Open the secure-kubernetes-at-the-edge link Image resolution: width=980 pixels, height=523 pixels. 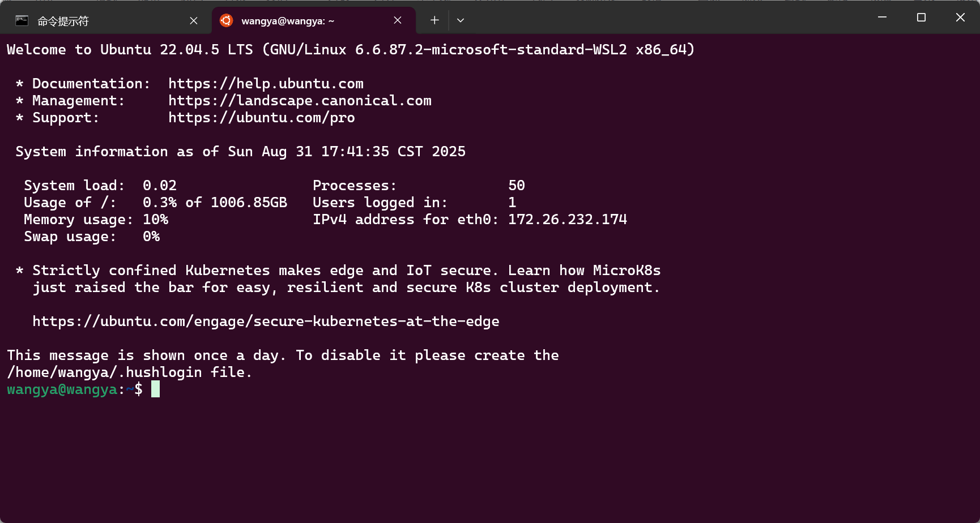pyautogui.click(x=266, y=321)
